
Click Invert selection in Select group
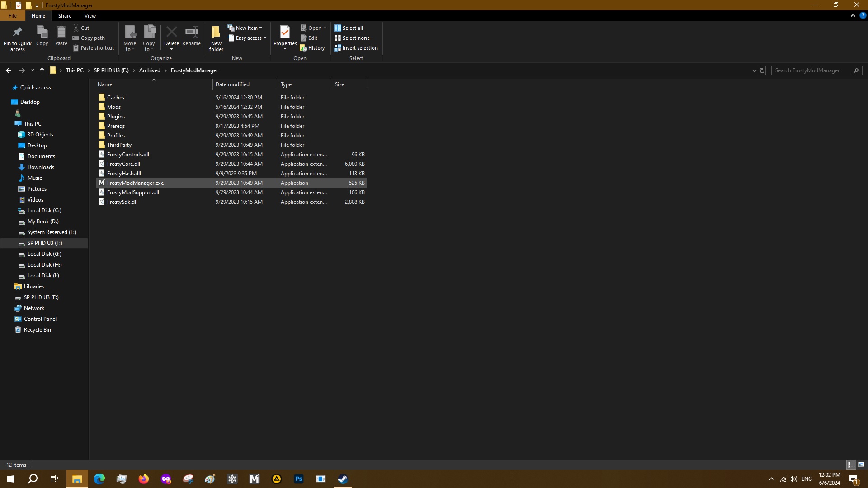click(x=356, y=48)
